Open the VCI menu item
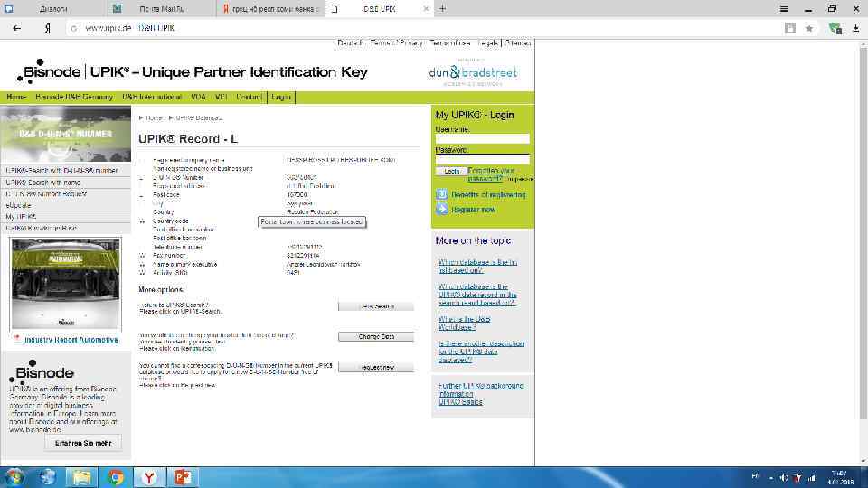868x488 pixels. pos(222,97)
